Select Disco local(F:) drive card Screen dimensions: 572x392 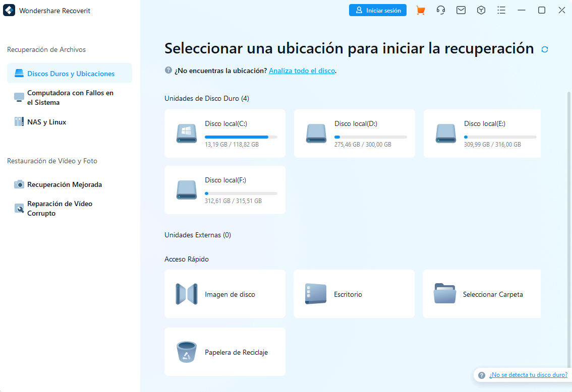(x=224, y=190)
